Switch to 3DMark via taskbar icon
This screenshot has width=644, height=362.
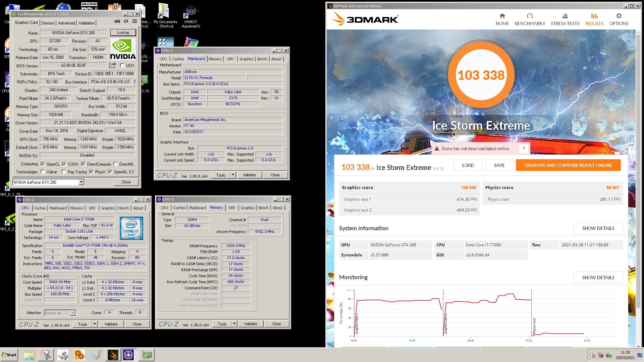click(x=113, y=355)
